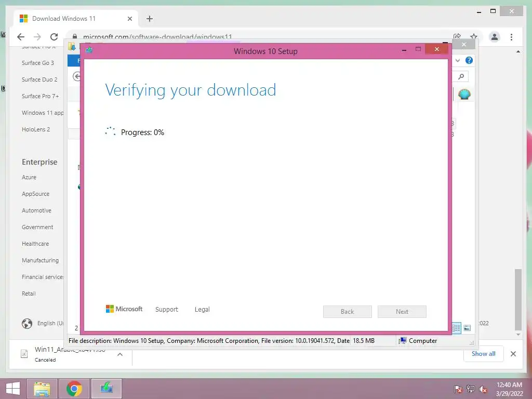Open a new Chrome tab
Viewport: 532px width, 399px height.
click(150, 19)
